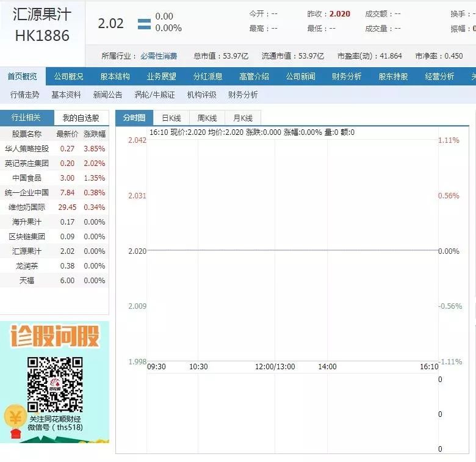Click the 14:00 time axis label
Image resolution: width=476 pixels, height=462 pixels.
click(x=327, y=367)
